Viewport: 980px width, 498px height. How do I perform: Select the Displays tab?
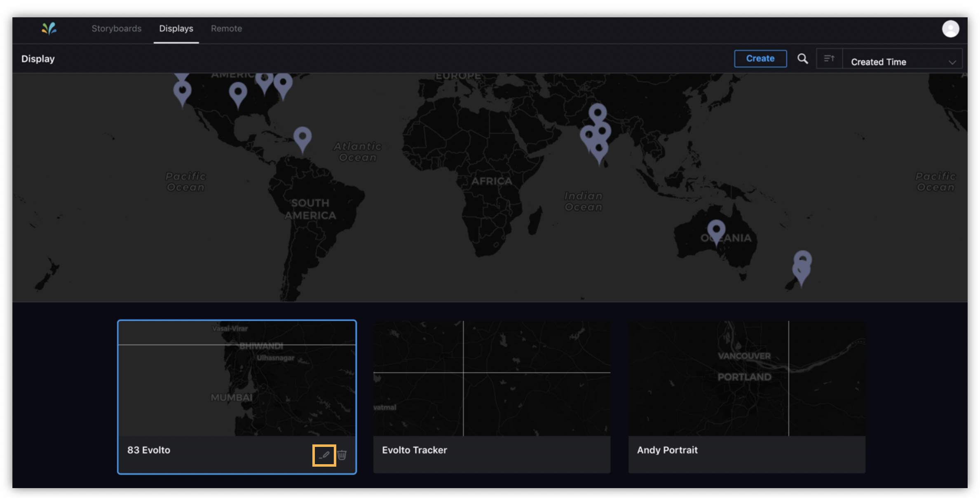pyautogui.click(x=176, y=28)
